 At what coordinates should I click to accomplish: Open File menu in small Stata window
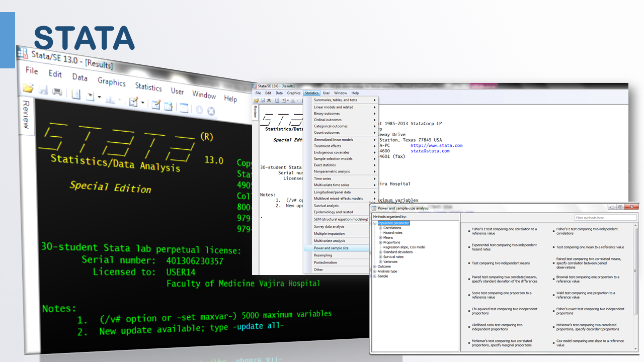click(x=258, y=93)
